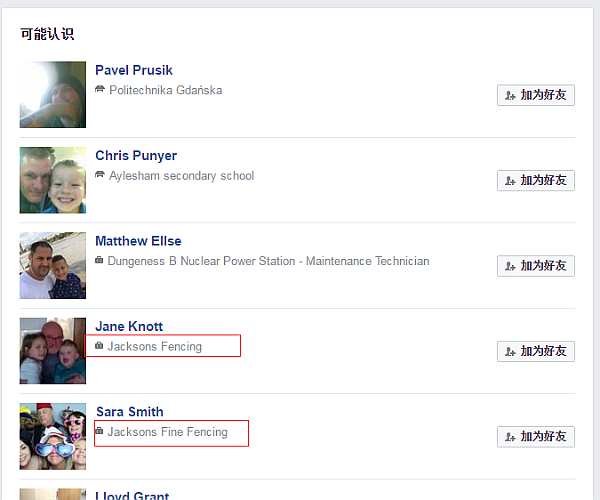Click school icon beside Politechnika Gdańska
Image resolution: width=600 pixels, height=500 pixels.
99,89
